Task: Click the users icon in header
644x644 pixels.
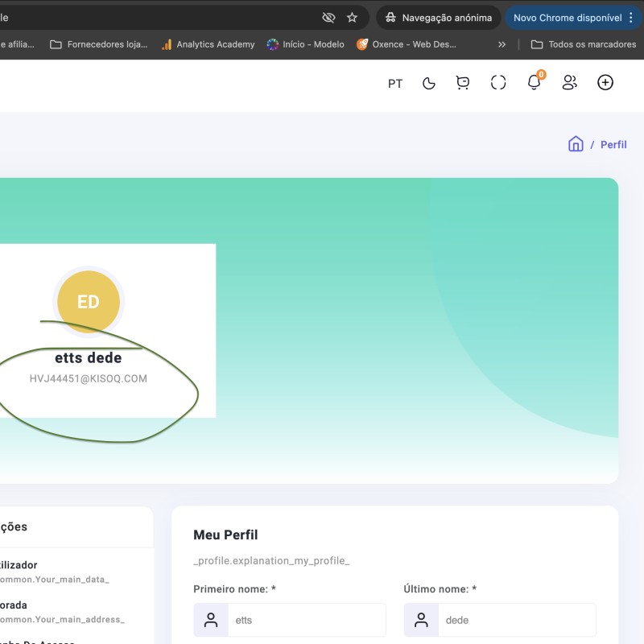Action: [570, 83]
